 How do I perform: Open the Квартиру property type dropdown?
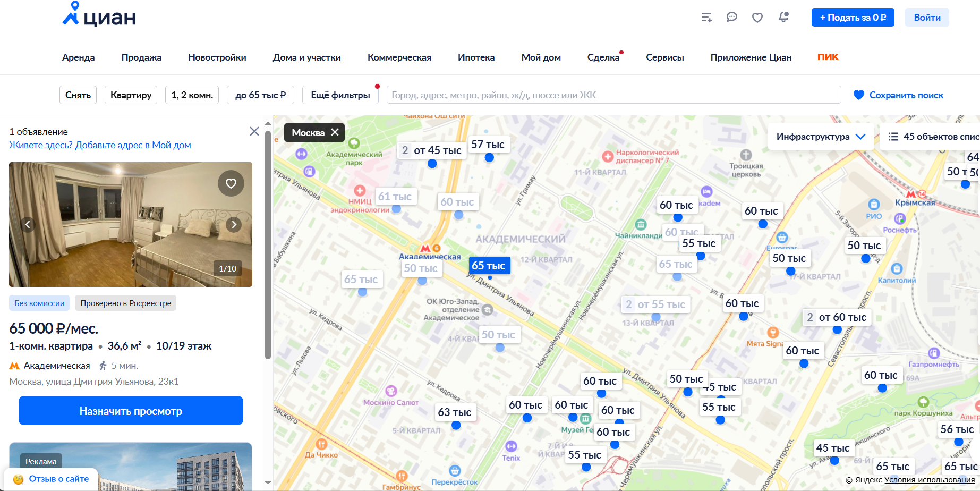point(131,95)
